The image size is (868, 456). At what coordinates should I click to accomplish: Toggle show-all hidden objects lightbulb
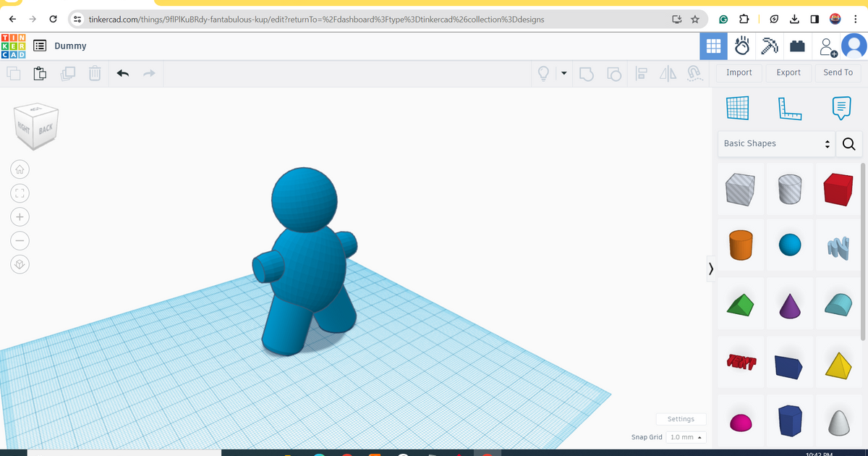543,72
